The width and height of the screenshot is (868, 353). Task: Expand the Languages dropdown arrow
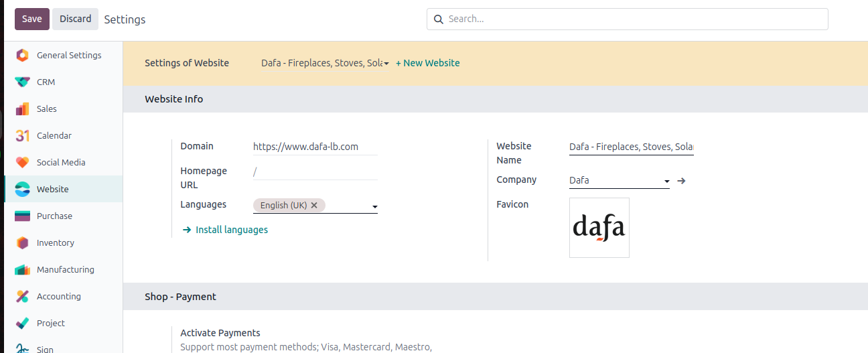(374, 206)
